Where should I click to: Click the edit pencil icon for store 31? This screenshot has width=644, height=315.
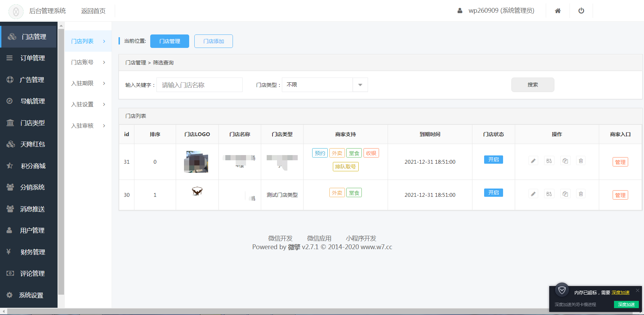pos(533,160)
